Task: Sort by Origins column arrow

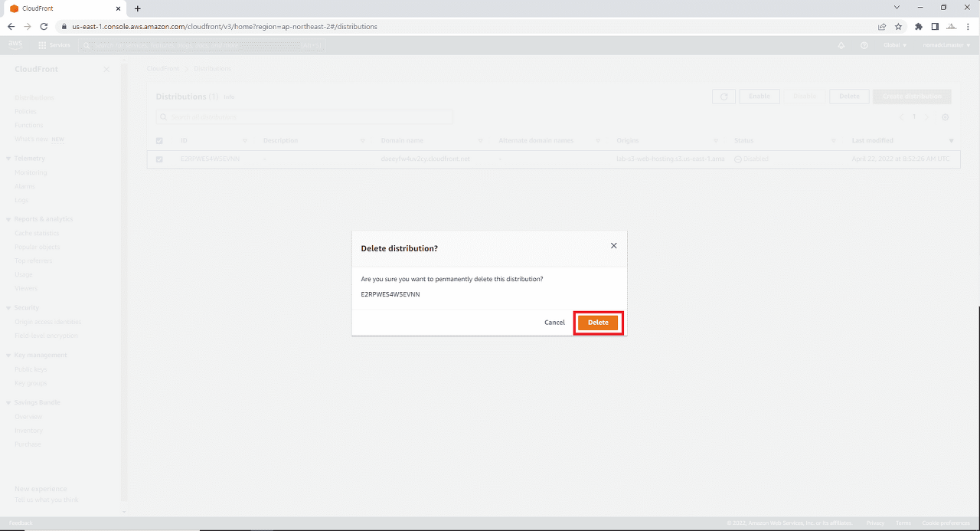Action: (716, 141)
